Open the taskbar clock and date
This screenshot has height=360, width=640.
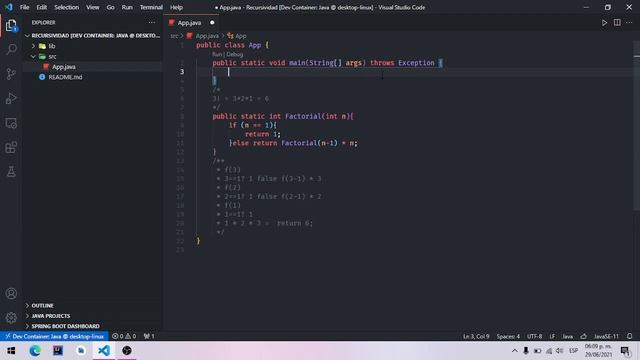click(598, 351)
